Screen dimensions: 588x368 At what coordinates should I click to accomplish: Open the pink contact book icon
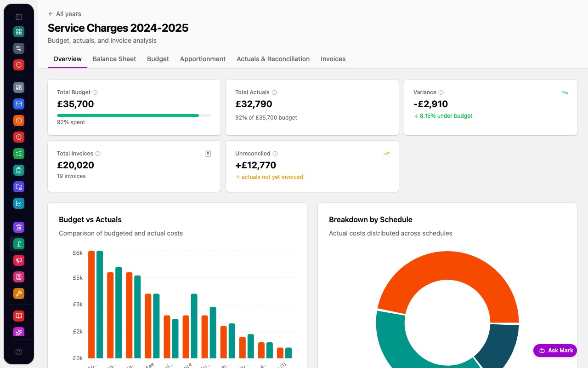(x=19, y=277)
